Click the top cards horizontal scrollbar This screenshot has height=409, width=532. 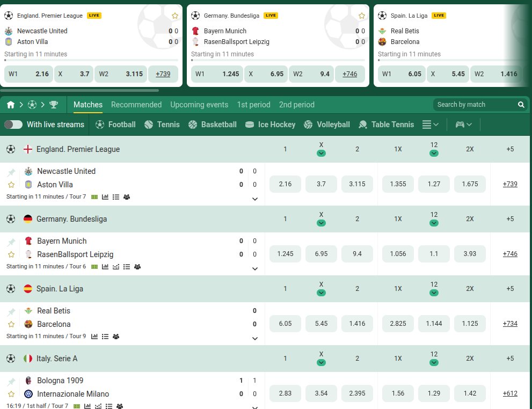[x=79, y=91]
